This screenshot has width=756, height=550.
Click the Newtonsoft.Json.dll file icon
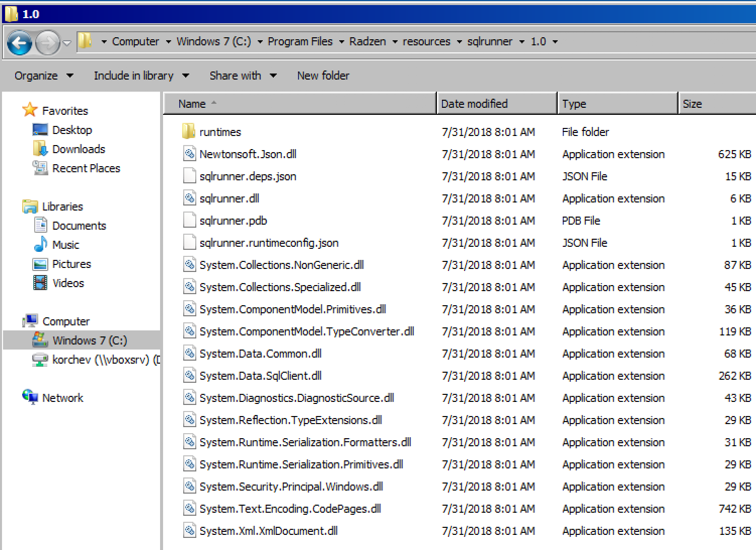tap(189, 154)
